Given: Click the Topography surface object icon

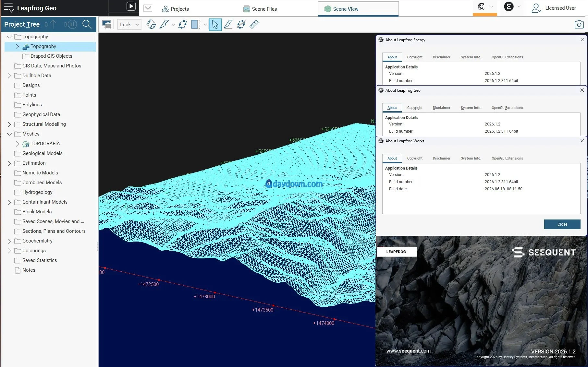Looking at the screenshot, I should point(26,47).
